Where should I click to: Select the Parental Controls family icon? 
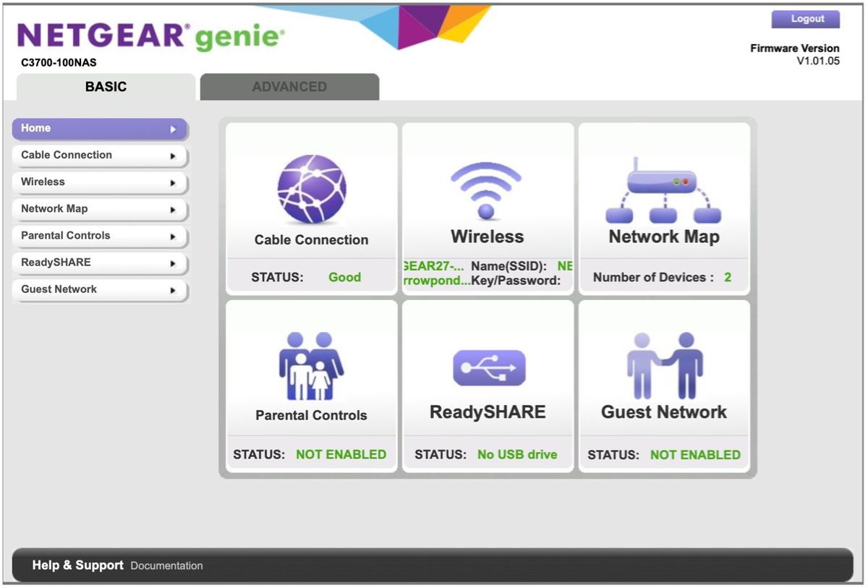point(311,364)
